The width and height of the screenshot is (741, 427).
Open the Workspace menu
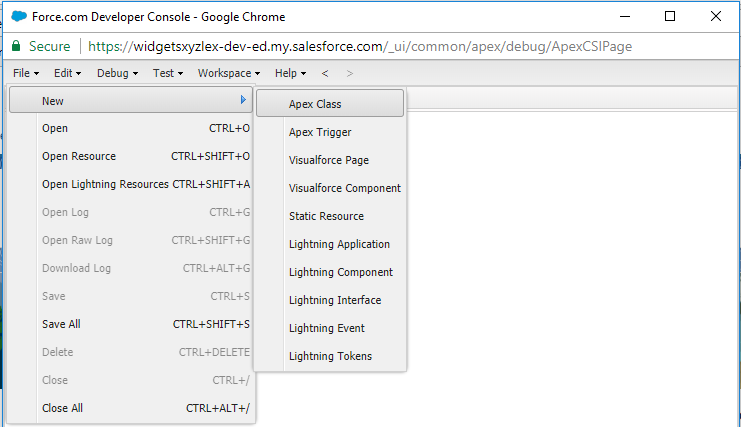[229, 73]
